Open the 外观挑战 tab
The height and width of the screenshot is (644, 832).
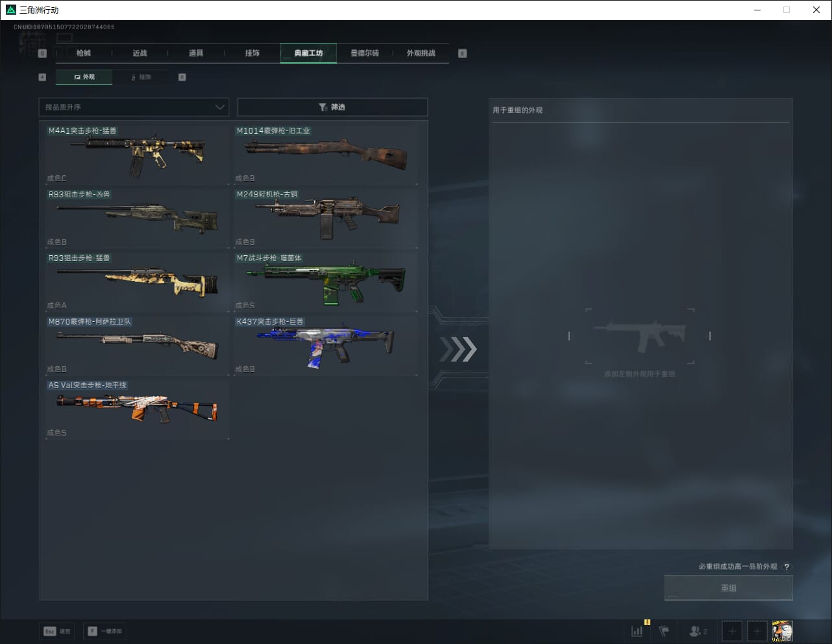click(x=421, y=53)
